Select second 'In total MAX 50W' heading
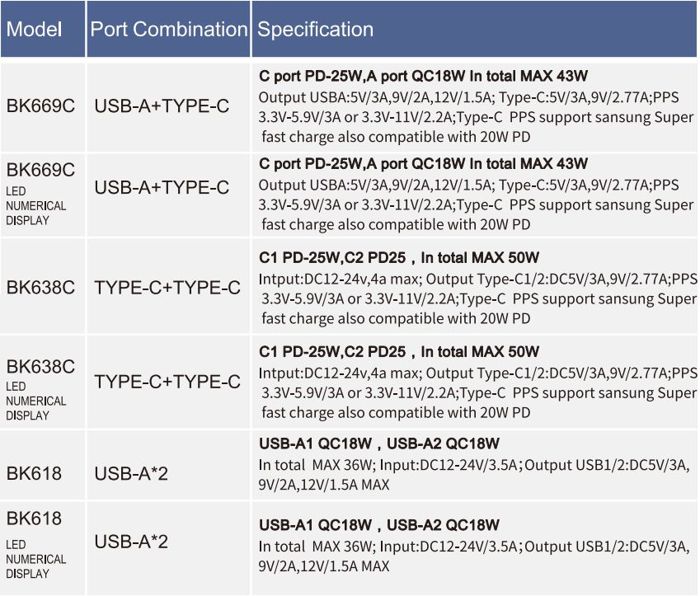The image size is (700, 596). coord(480,352)
